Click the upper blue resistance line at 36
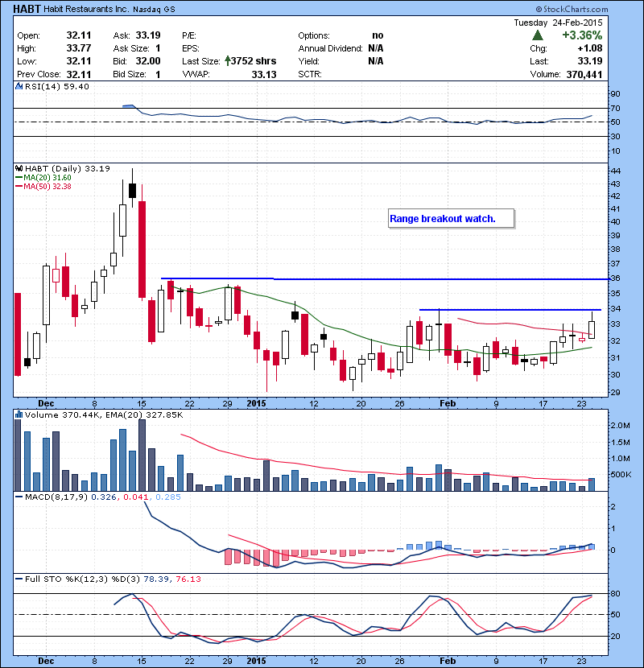This screenshot has height=668, width=644. [385, 279]
